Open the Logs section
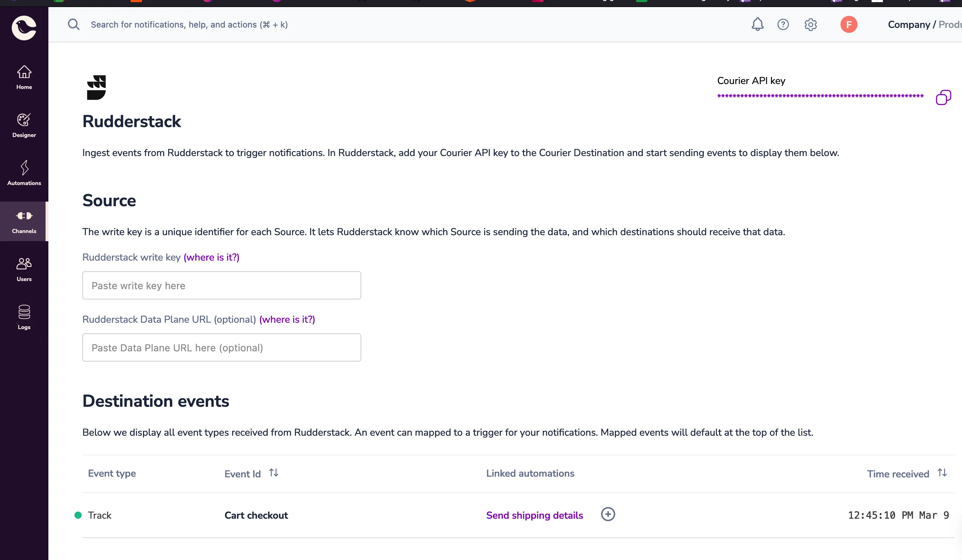 24,317
